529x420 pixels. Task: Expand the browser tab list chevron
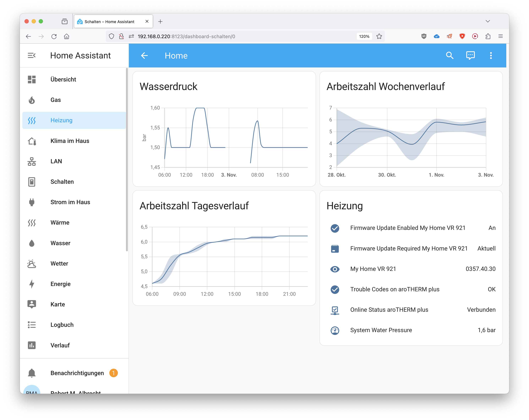487,21
